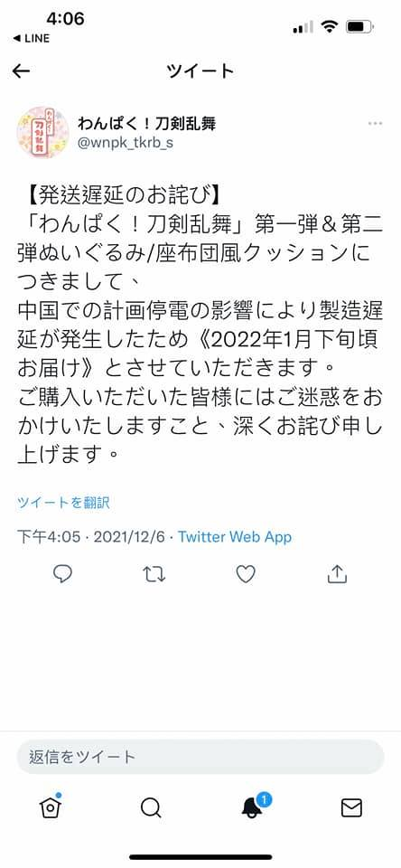The width and height of the screenshot is (401, 868).
Task: Tap the share tweet icon
Action: [x=337, y=574]
